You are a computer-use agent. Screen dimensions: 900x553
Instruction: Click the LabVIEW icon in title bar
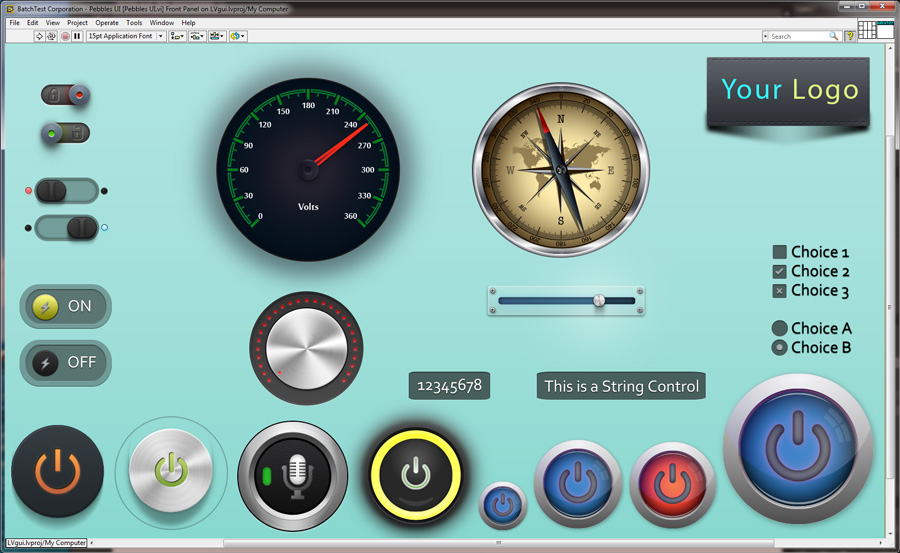[10, 9]
